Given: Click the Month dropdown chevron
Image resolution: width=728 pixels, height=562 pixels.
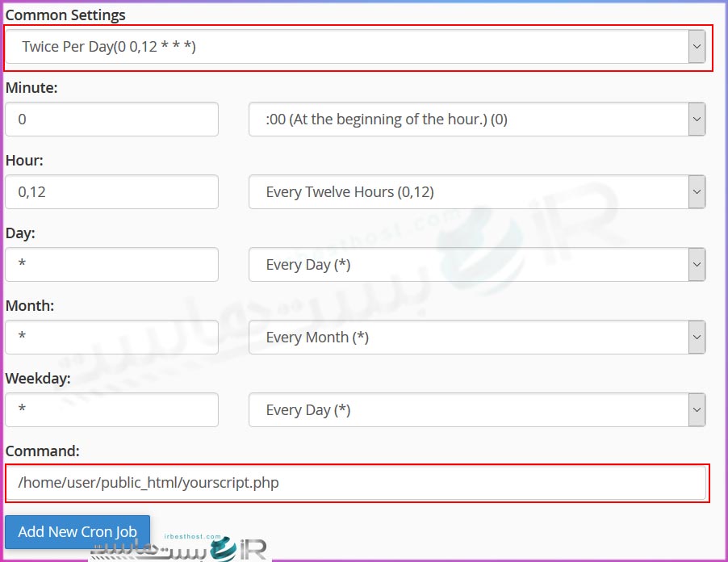Looking at the screenshot, I should coord(696,337).
